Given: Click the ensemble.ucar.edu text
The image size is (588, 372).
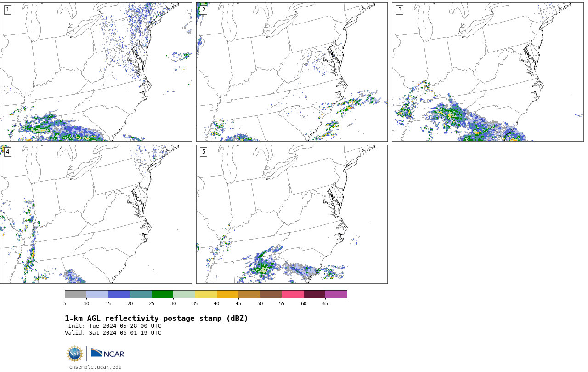Looking at the screenshot, I should (x=96, y=367).
